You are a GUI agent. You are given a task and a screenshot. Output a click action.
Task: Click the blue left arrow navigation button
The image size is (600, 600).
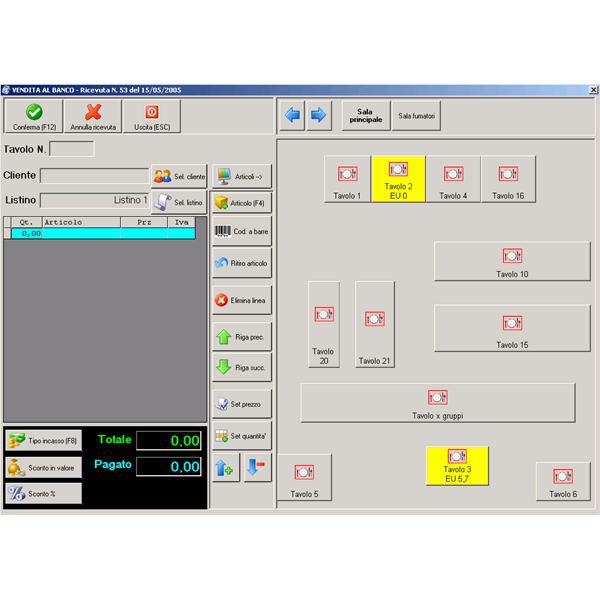pos(292,116)
